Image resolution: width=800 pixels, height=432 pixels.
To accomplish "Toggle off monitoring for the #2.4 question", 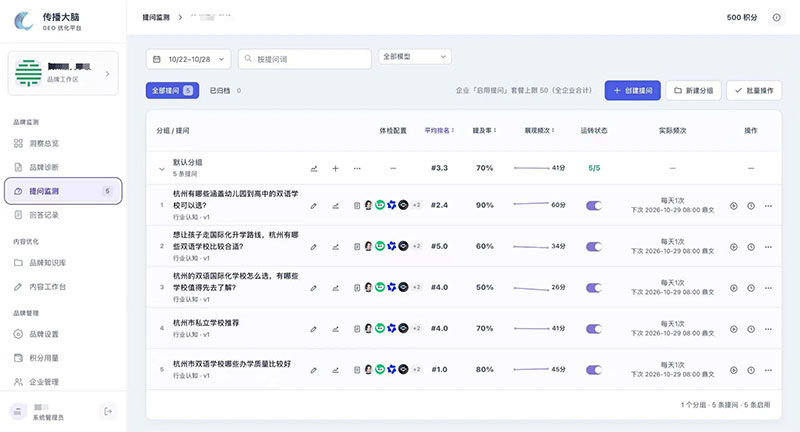I will (x=594, y=206).
